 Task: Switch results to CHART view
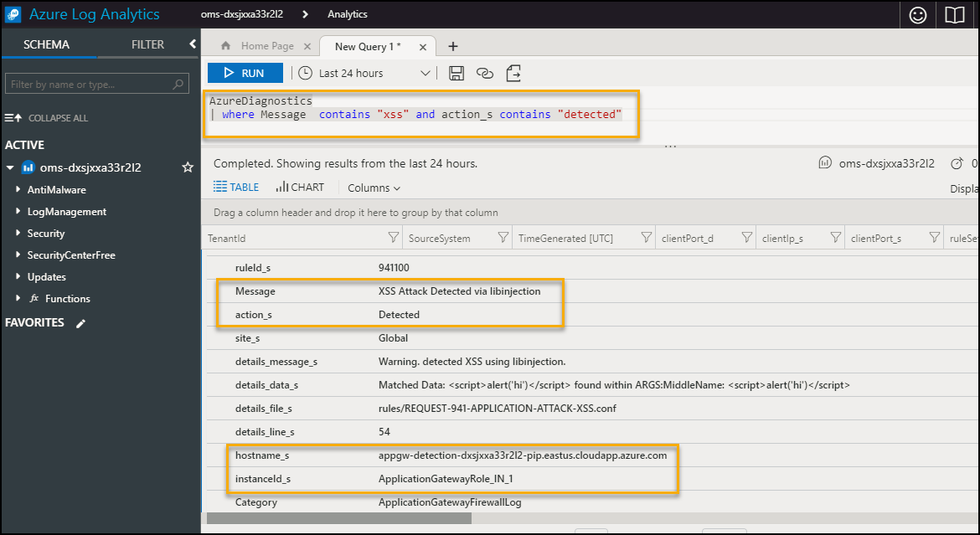point(300,187)
